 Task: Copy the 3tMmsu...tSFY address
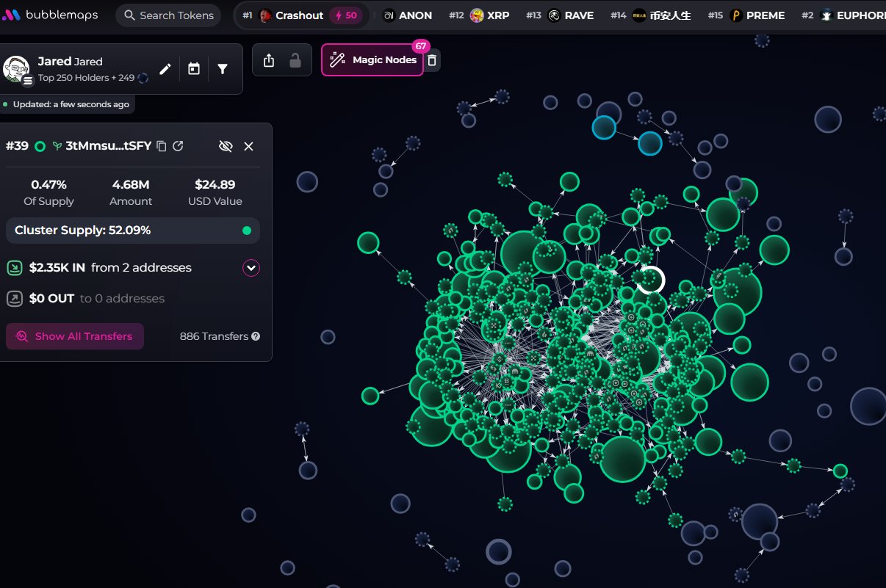(x=162, y=146)
